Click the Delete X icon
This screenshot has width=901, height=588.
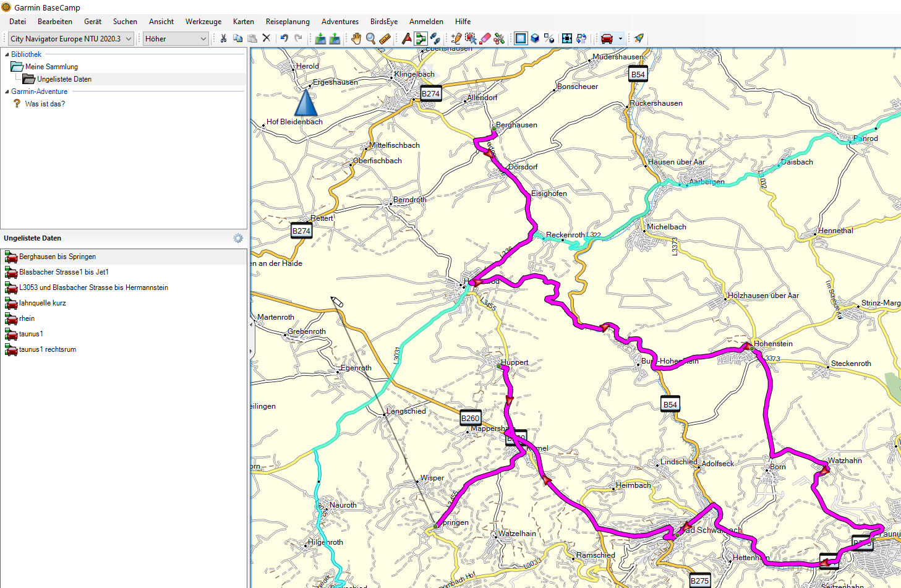tap(267, 38)
